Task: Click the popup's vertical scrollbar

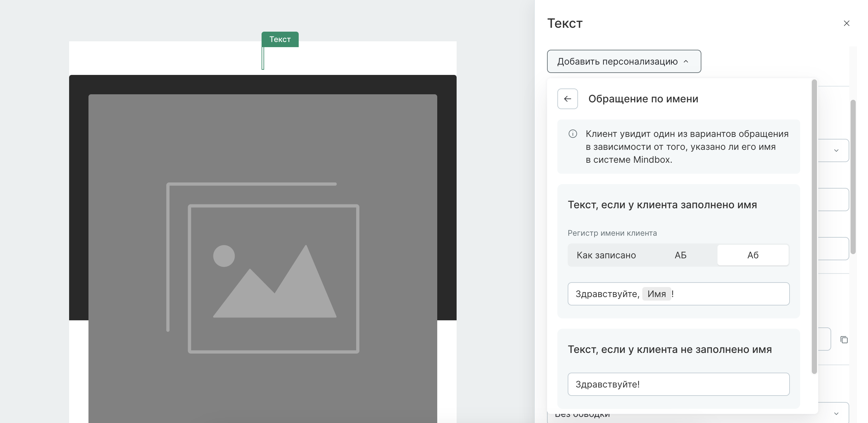Action: [814, 226]
